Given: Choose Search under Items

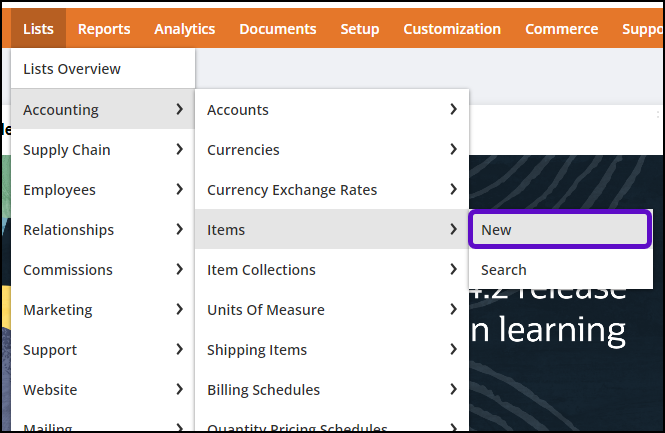Looking at the screenshot, I should (560, 270).
